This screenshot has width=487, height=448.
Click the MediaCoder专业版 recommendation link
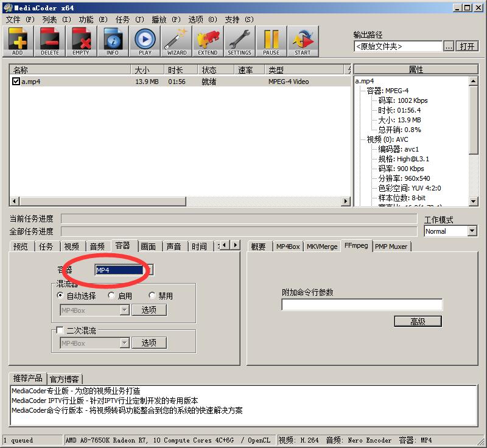pyautogui.click(x=75, y=391)
